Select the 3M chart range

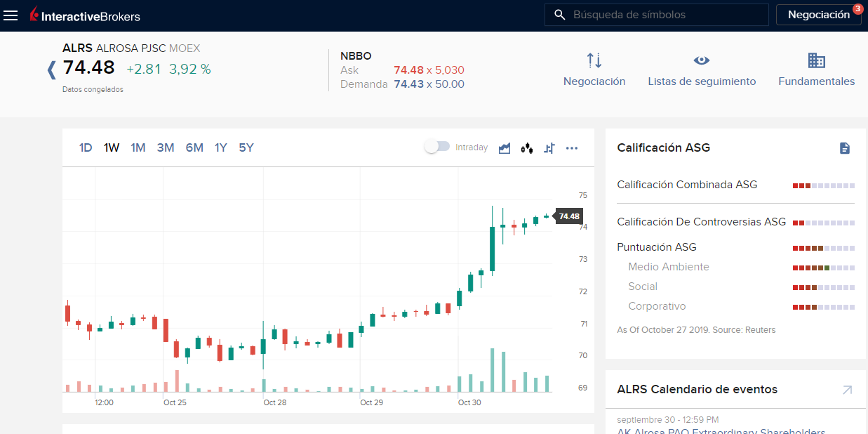166,147
